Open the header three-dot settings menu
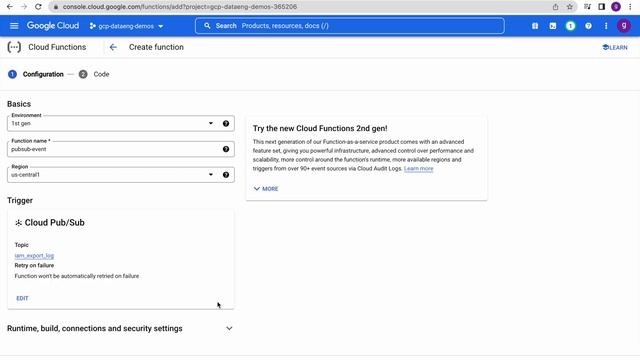 click(606, 26)
